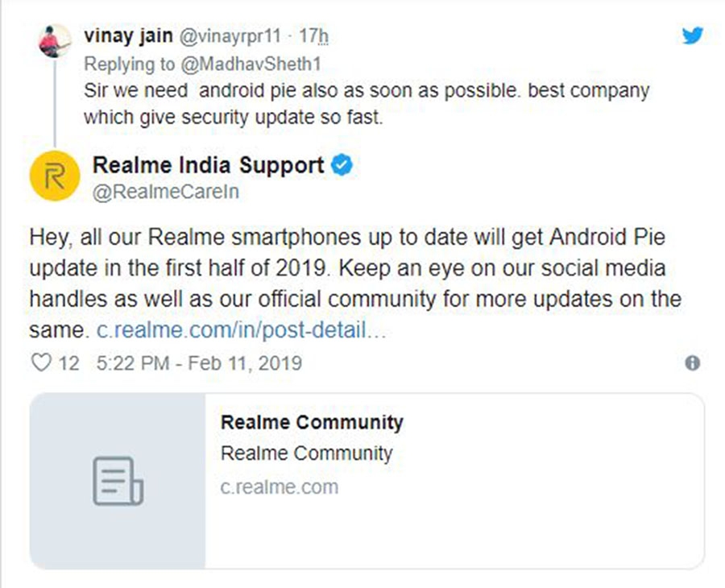The height and width of the screenshot is (588, 725).
Task: Click the 12 likes count
Action: (69, 363)
